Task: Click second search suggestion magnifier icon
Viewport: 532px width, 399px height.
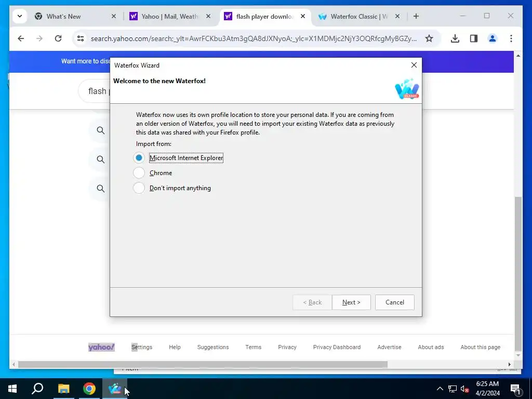Action: point(100,159)
